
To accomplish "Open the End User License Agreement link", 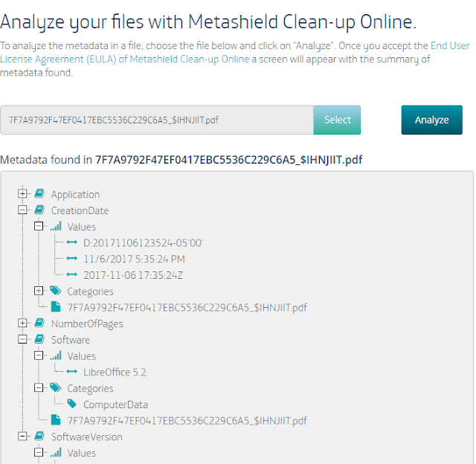I will click(235, 52).
